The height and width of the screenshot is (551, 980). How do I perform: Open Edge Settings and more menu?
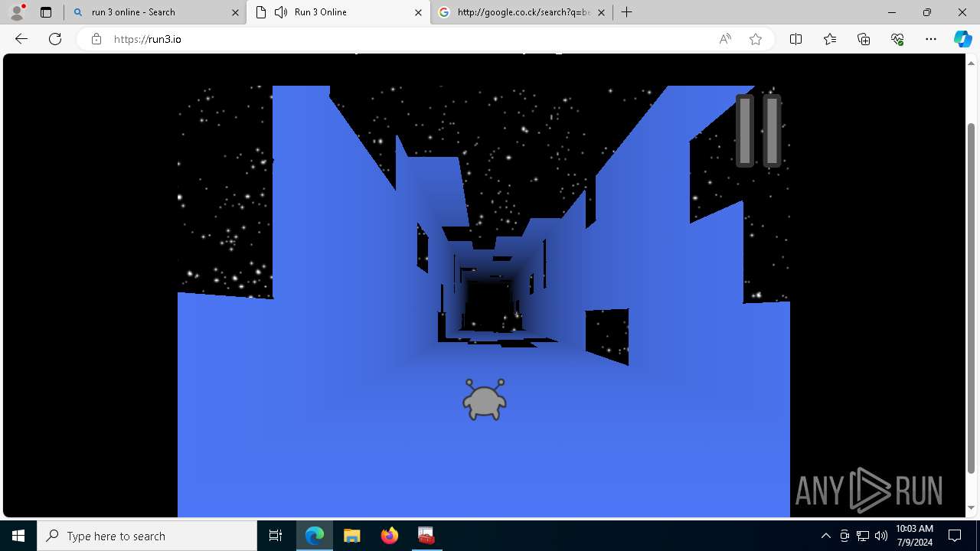pos(931,39)
